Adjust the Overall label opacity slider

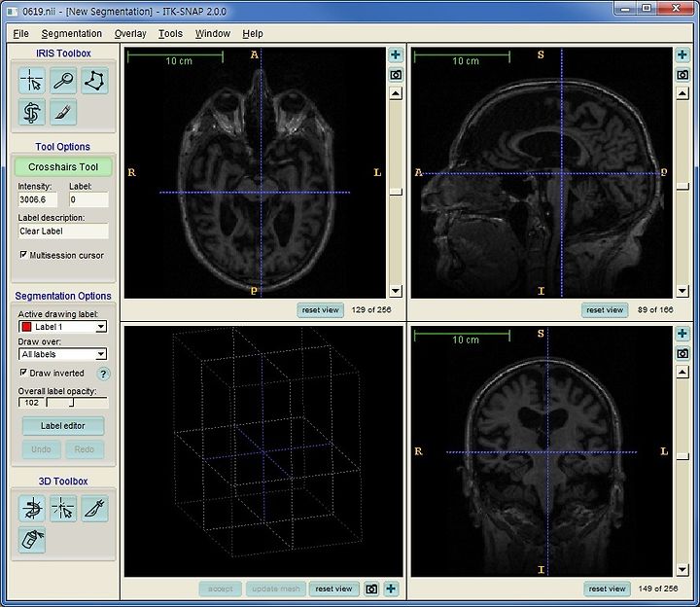[77, 403]
